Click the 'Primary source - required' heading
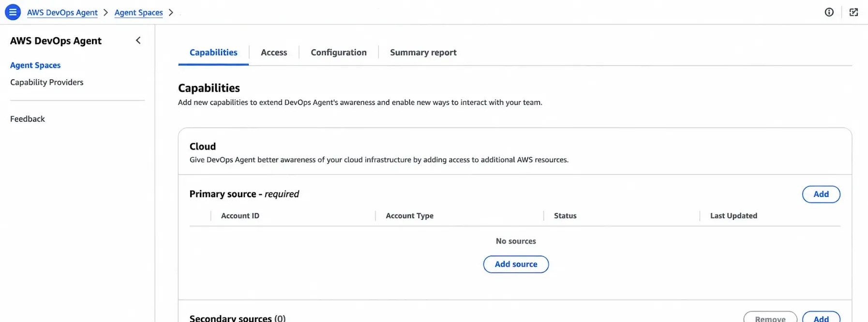The width and height of the screenshot is (868, 322). 244,194
